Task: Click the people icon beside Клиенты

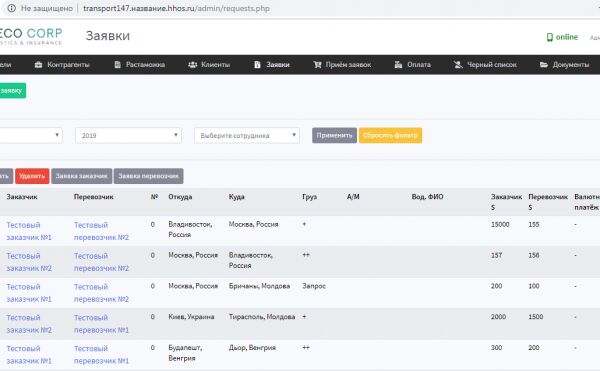Action: (192, 65)
